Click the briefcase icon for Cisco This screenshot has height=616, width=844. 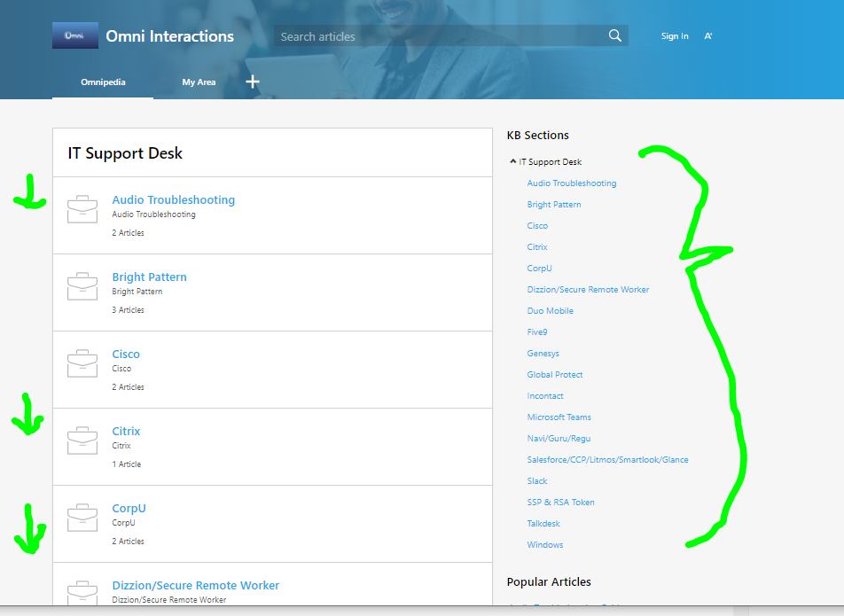click(82, 363)
